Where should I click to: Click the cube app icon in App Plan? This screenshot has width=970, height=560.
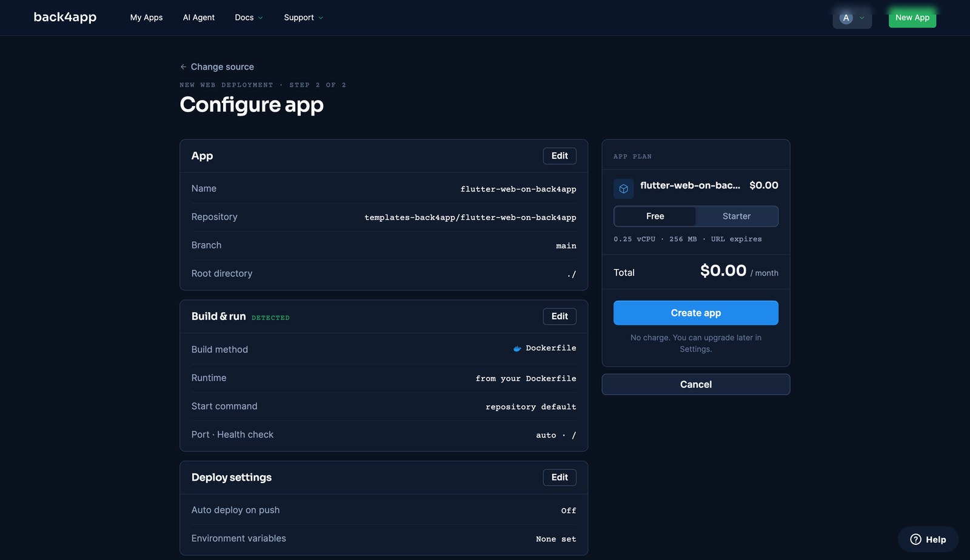623,188
